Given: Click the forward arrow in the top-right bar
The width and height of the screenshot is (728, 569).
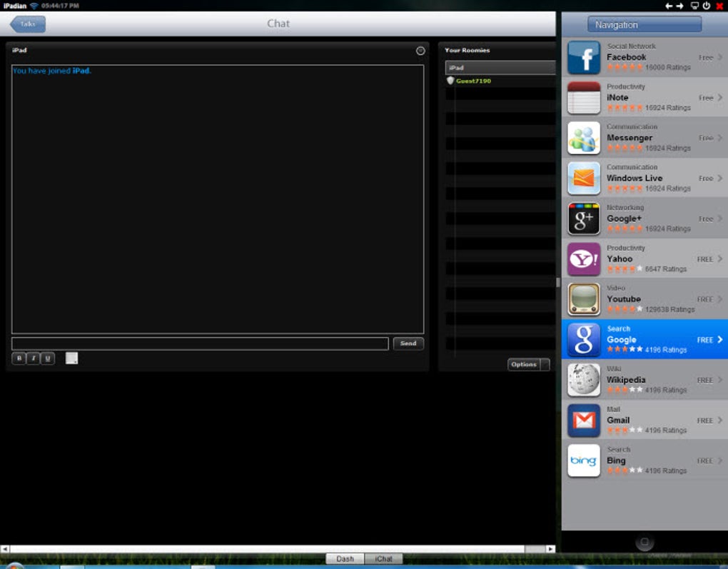Looking at the screenshot, I should [x=679, y=6].
